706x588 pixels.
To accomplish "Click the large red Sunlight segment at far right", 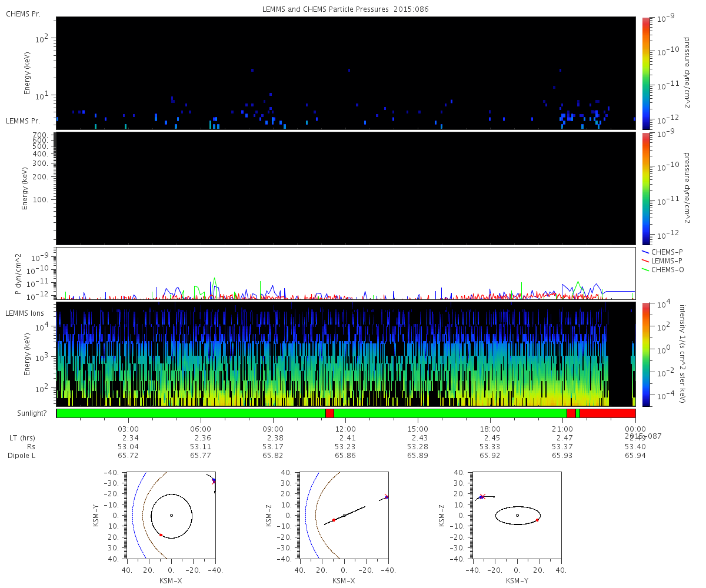I will click(x=607, y=413).
